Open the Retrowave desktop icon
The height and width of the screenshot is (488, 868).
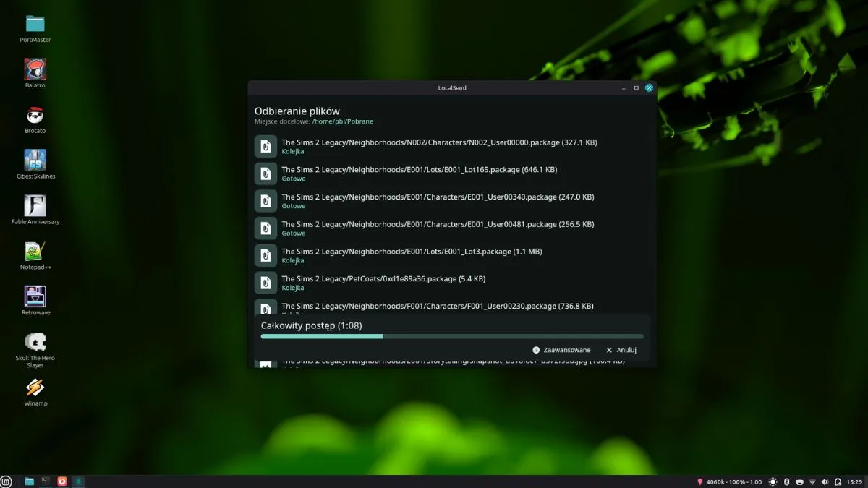tap(35, 296)
